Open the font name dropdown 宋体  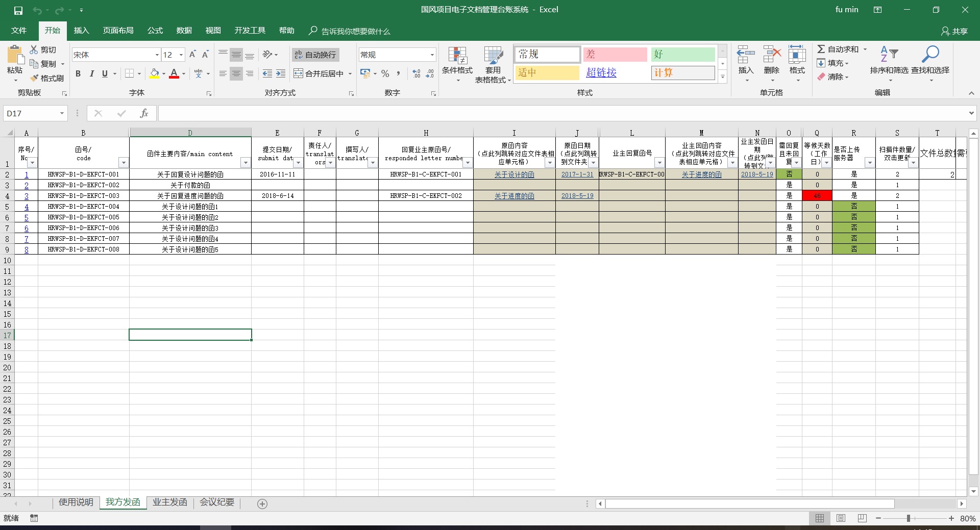(157, 55)
